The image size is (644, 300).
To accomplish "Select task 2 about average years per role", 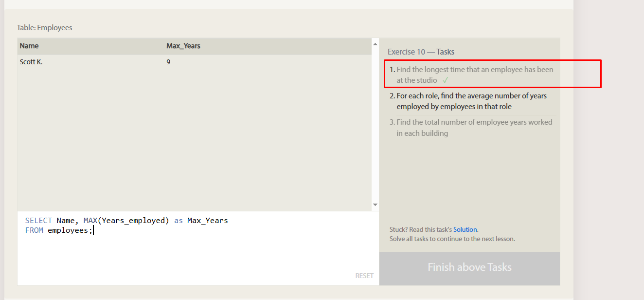I will click(x=471, y=101).
